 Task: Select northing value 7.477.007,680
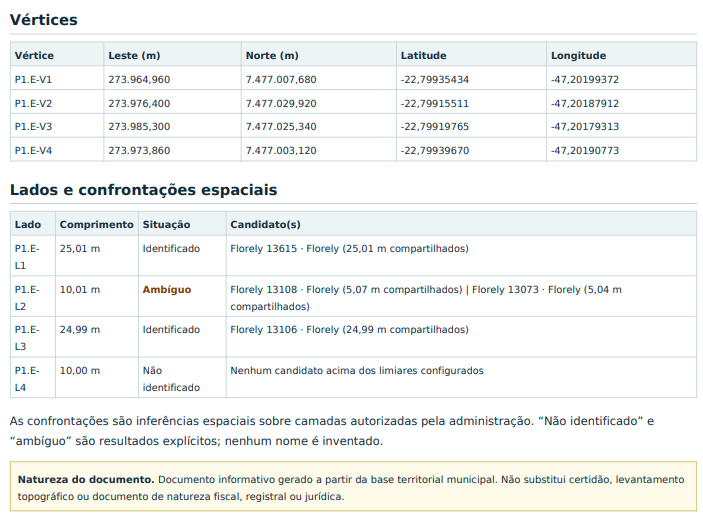[281, 79]
